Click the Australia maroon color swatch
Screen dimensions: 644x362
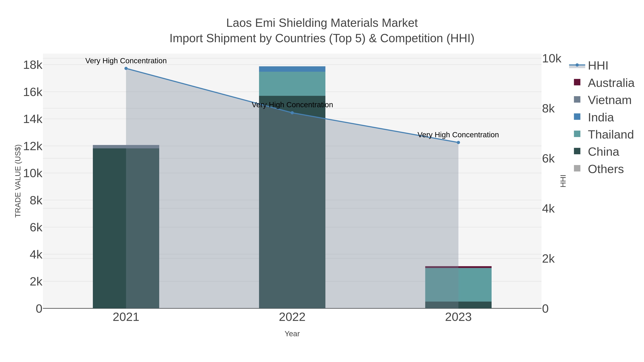pos(577,82)
